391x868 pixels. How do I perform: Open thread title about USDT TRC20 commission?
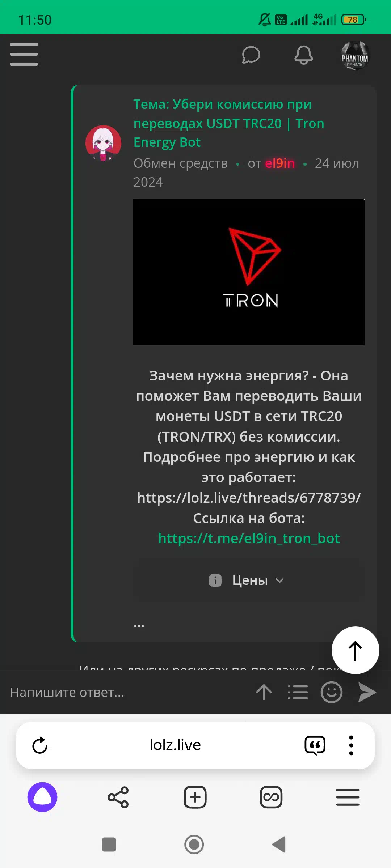coord(229,123)
